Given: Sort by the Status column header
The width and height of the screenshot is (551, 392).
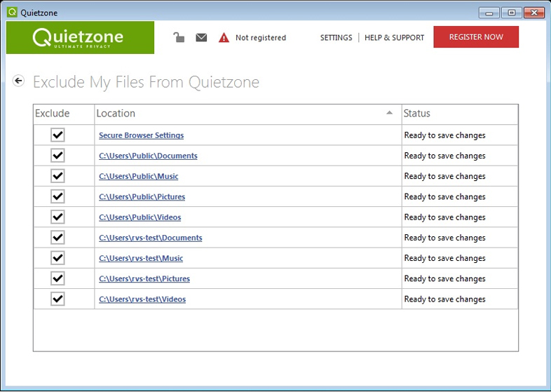Looking at the screenshot, I should (417, 114).
